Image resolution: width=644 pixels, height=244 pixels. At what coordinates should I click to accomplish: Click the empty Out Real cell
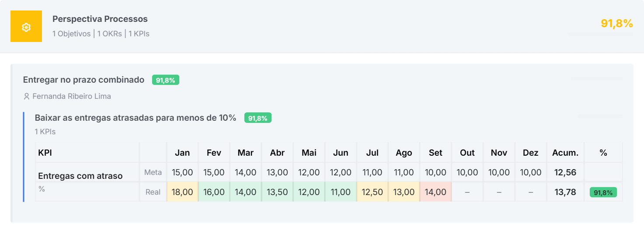pos(467,192)
